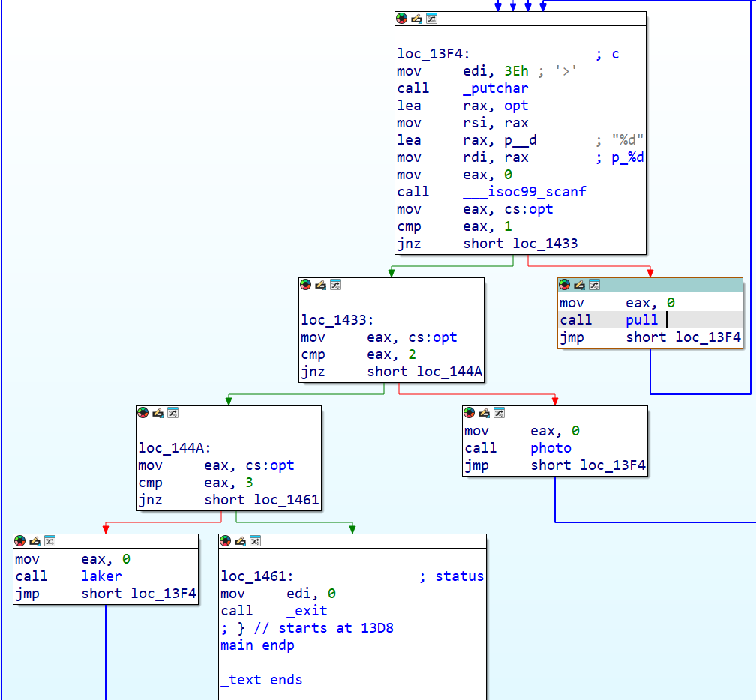Click the loc_144A operand in the jnz instruction

pyautogui.click(x=450, y=372)
